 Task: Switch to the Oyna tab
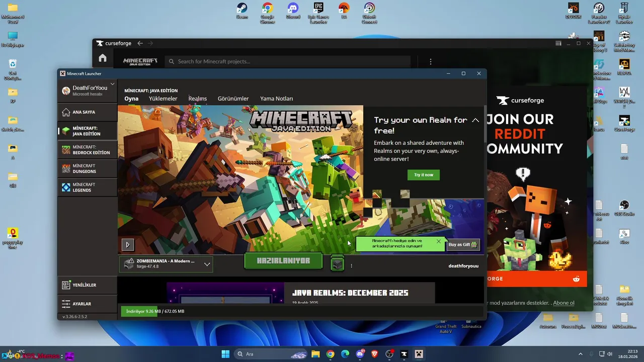point(131,99)
